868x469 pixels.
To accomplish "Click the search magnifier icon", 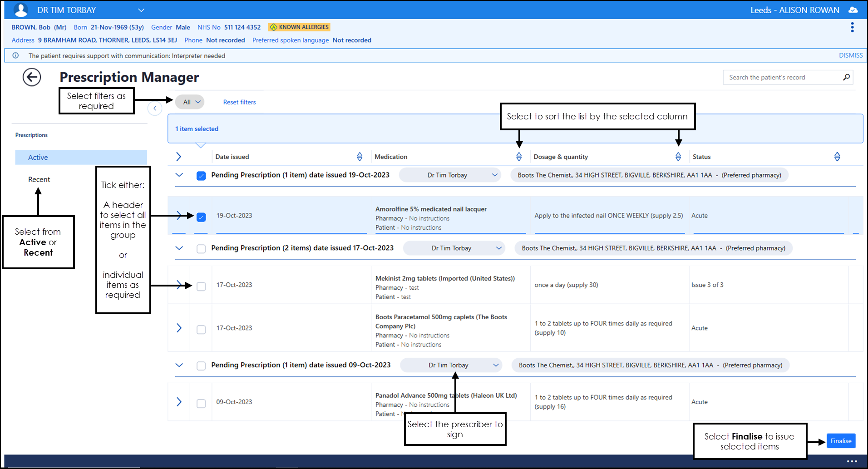I will point(846,77).
